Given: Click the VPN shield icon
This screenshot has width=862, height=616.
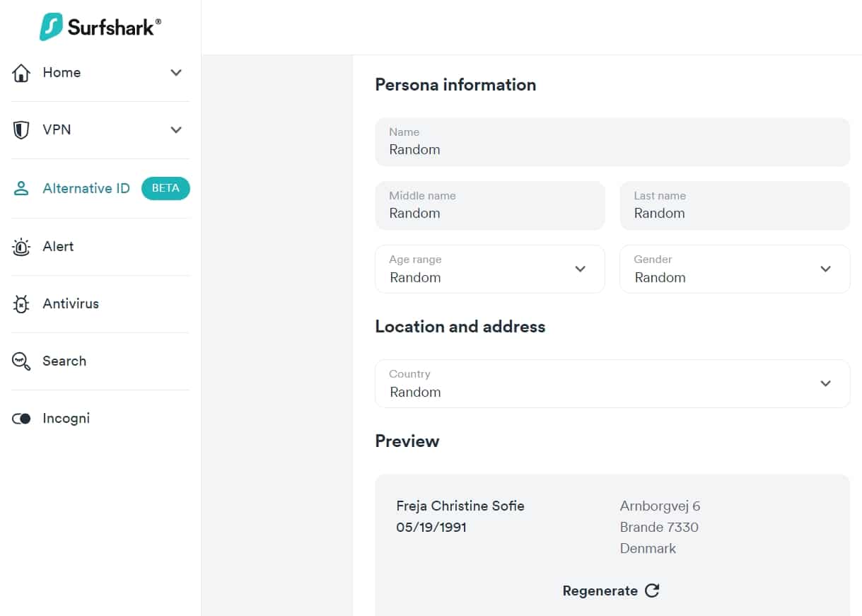Looking at the screenshot, I should (21, 129).
